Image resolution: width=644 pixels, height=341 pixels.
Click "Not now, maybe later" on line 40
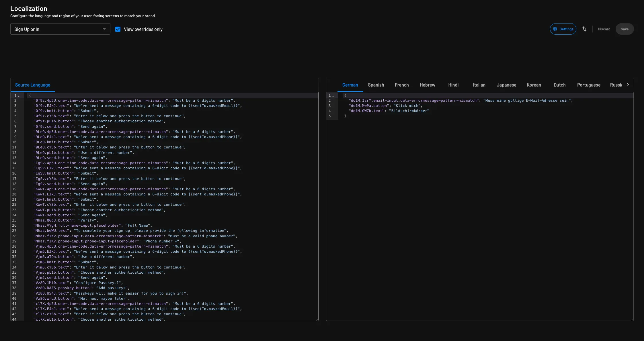pos(103,299)
